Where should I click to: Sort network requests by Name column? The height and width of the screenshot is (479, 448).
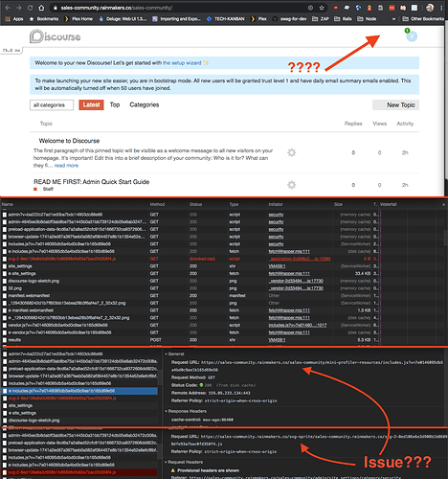tap(8, 204)
